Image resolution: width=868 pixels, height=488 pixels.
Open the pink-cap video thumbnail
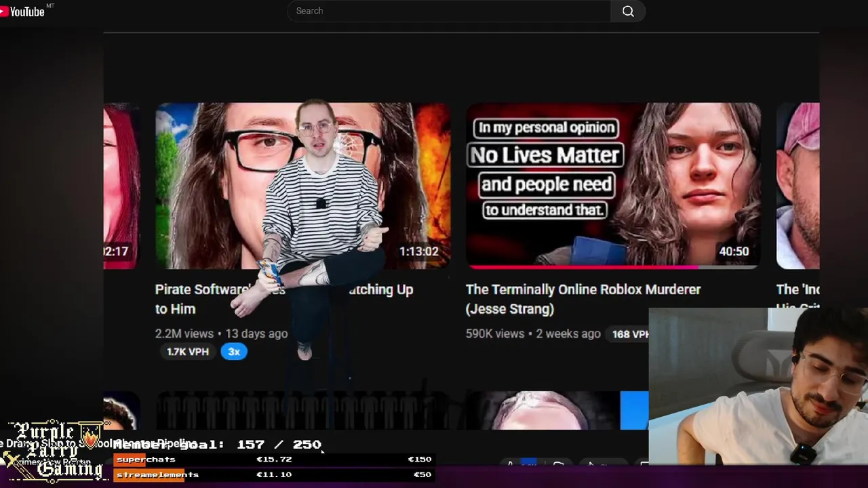(797, 186)
